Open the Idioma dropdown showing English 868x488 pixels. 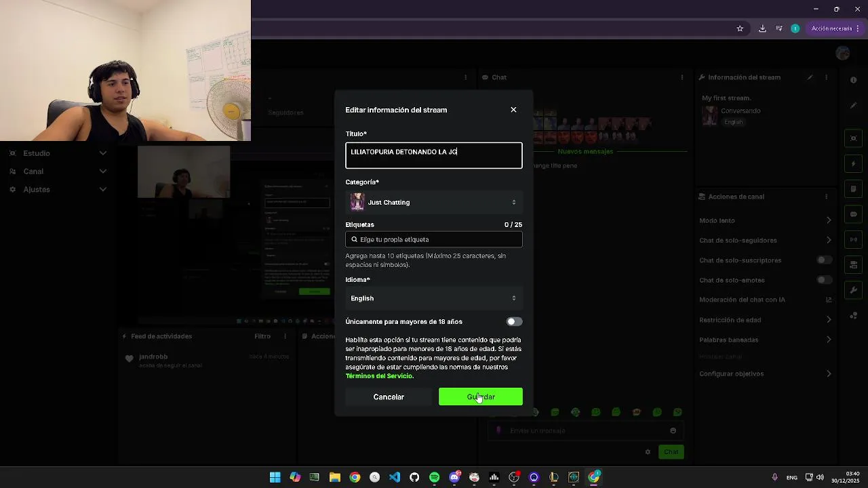[x=434, y=298]
